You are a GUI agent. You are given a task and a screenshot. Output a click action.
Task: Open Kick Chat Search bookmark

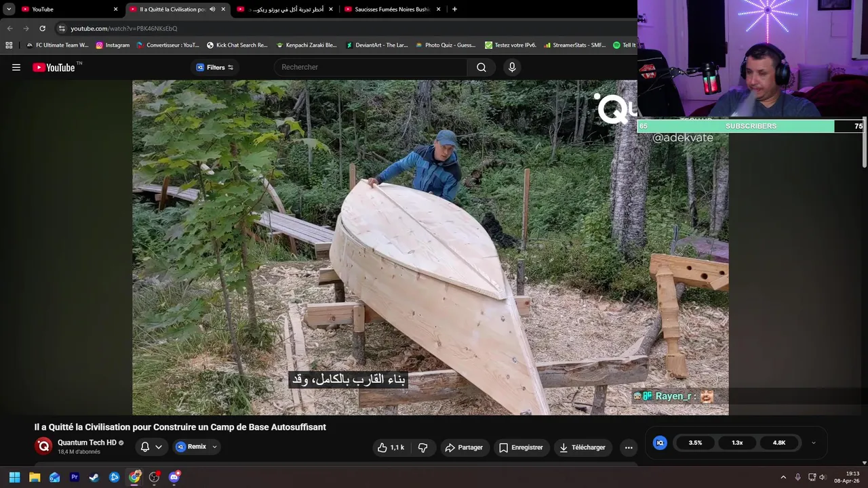coord(237,45)
